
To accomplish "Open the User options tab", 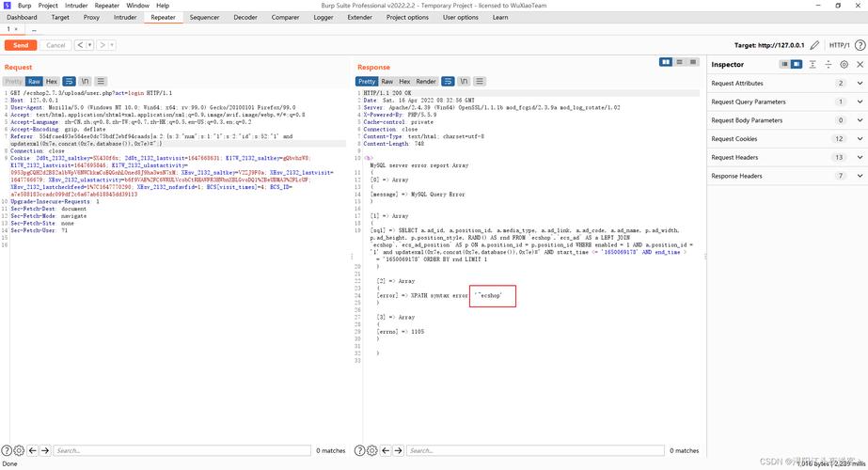I will click(461, 17).
